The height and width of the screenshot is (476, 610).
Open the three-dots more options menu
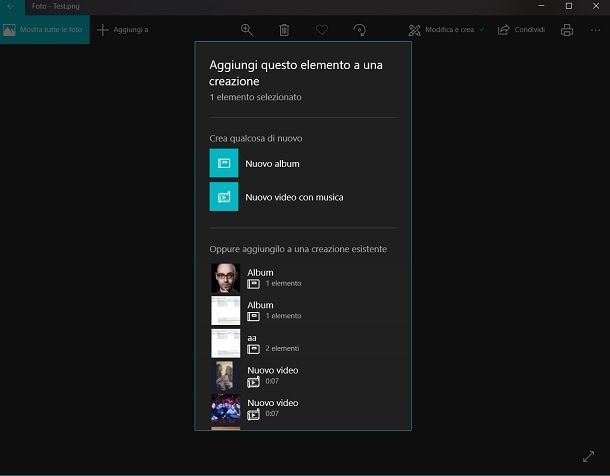coord(595,30)
